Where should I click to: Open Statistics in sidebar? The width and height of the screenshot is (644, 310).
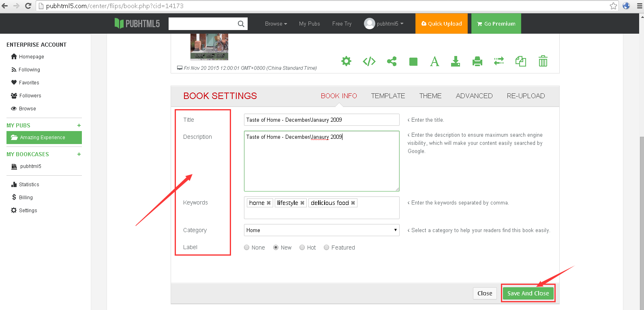[25, 185]
